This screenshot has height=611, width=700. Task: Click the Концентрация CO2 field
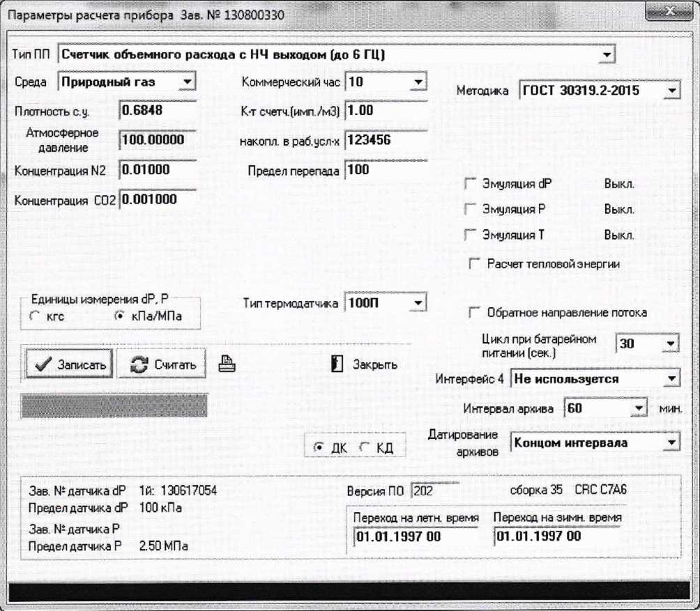point(158,199)
